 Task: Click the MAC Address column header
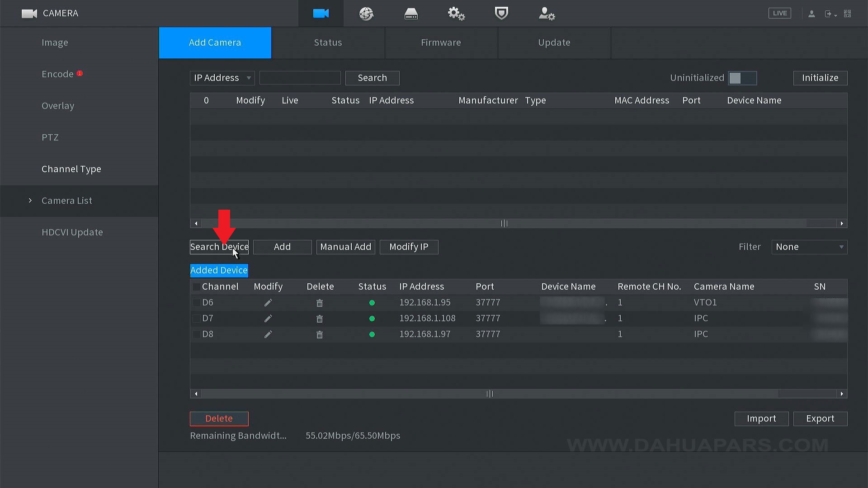(x=642, y=100)
